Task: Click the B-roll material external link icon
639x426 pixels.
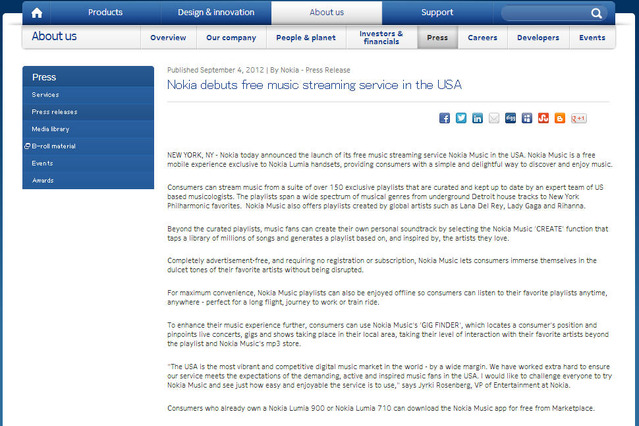Action: 27,146
